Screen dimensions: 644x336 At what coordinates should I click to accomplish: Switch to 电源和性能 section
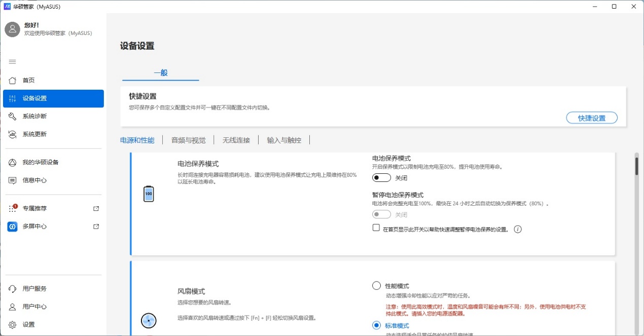coord(137,140)
